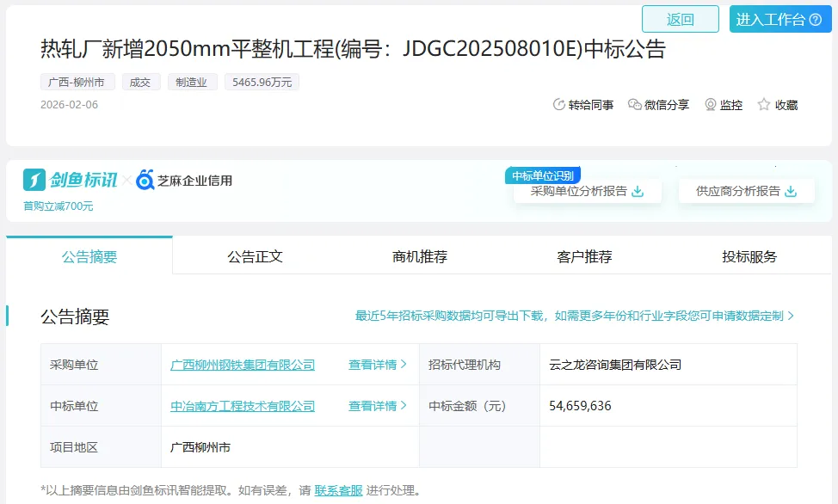Click the 收藏 star icon
Screen dimensions: 838x504
pyautogui.click(x=764, y=105)
